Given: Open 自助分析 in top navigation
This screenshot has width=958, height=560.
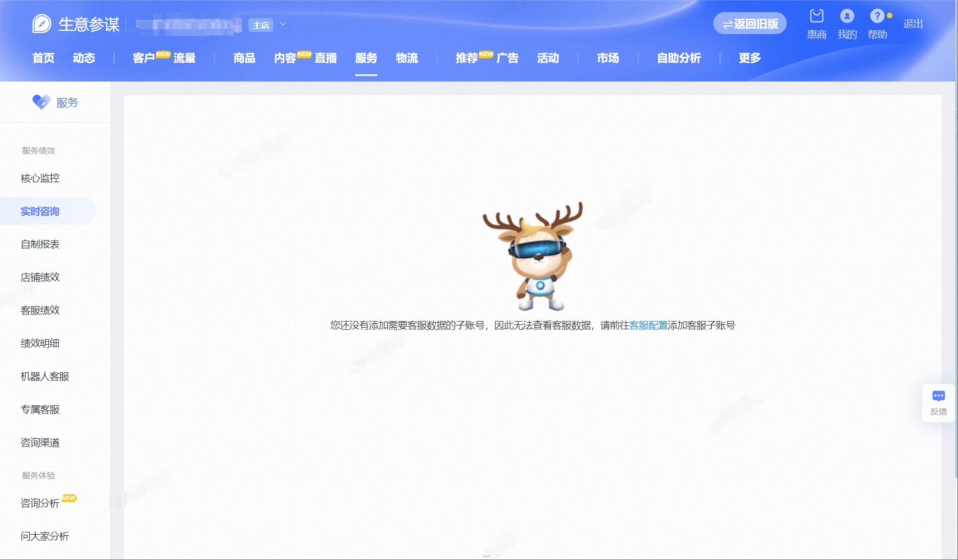Looking at the screenshot, I should tap(679, 58).
